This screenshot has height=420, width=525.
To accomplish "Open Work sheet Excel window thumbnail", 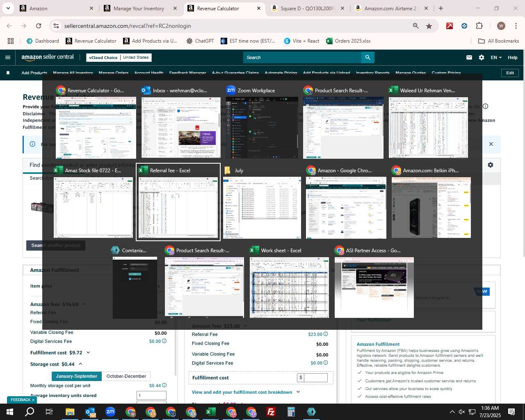I will click(x=289, y=288).
